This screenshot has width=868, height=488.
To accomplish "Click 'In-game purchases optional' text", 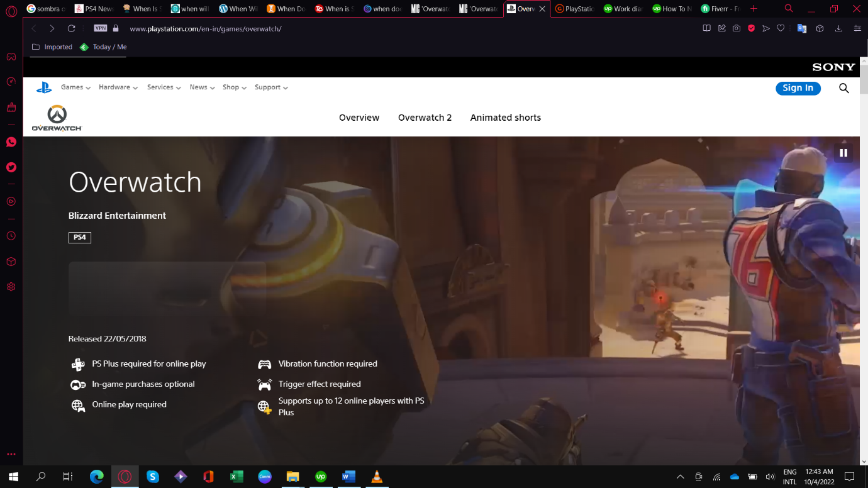I will [143, 384].
